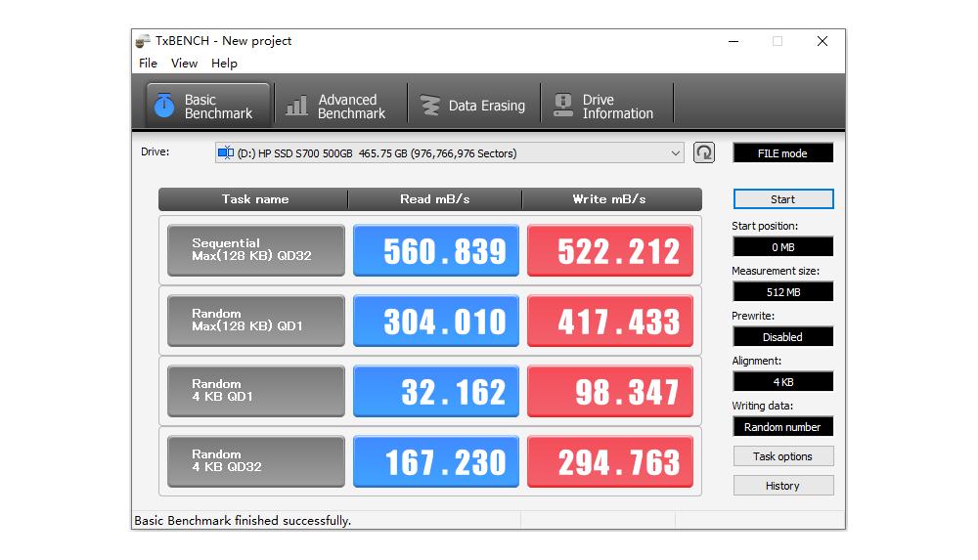Change Writing data Random number setting
This screenshot has height=560, width=978.
pos(782,426)
